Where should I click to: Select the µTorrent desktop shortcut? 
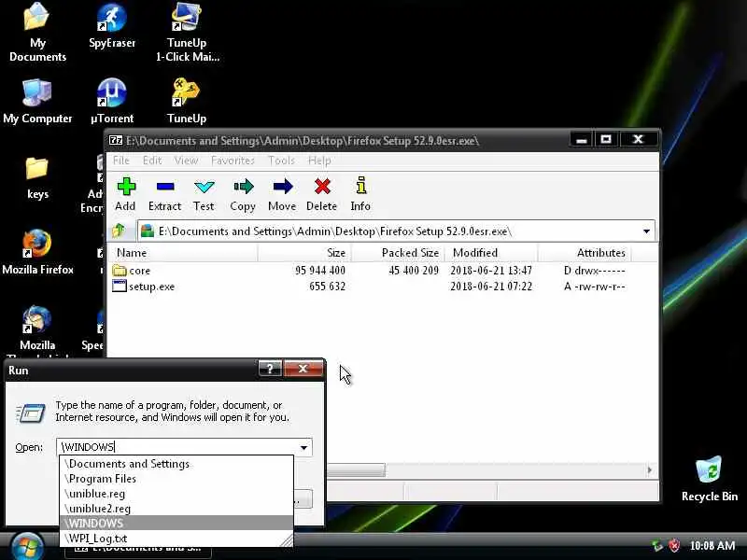click(112, 103)
